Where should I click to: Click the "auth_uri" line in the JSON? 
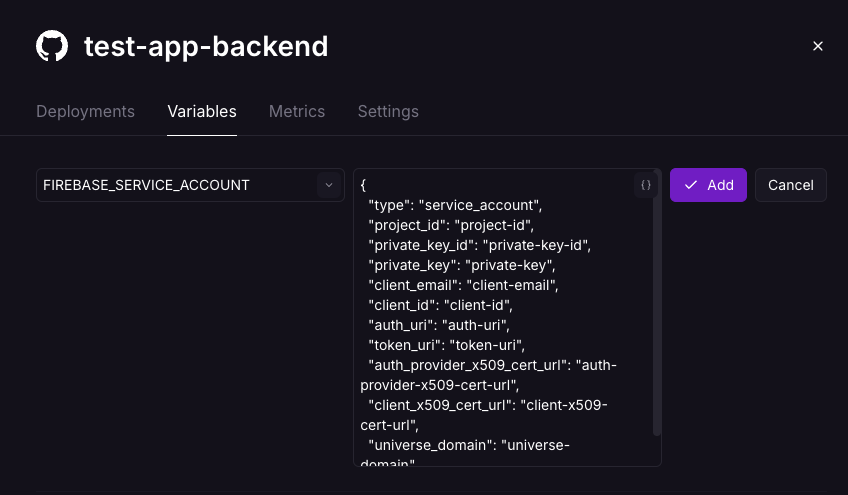coord(440,325)
